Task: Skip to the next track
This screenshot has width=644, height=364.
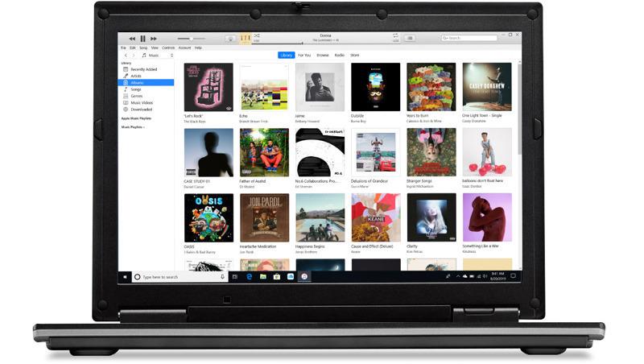Action: pyautogui.click(x=153, y=38)
